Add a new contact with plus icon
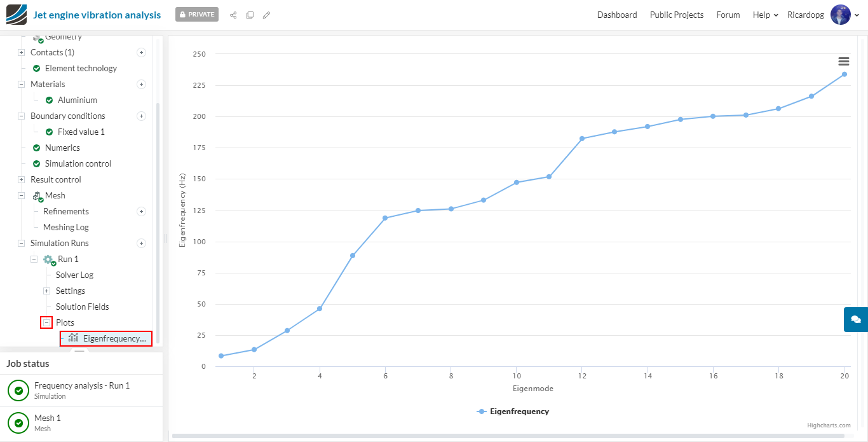 pos(141,52)
